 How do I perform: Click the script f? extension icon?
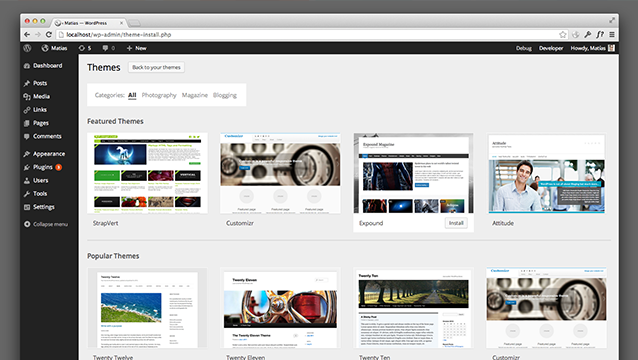coord(600,35)
